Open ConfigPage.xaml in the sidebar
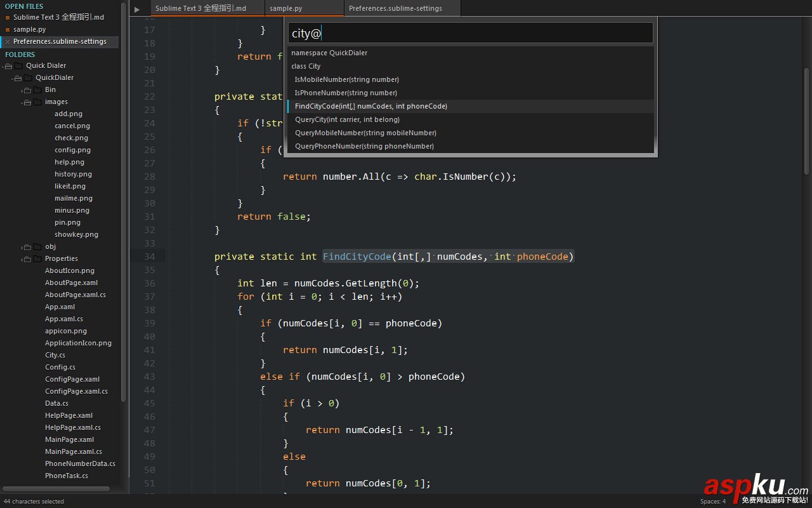Image resolution: width=812 pixels, height=508 pixels. (72, 379)
